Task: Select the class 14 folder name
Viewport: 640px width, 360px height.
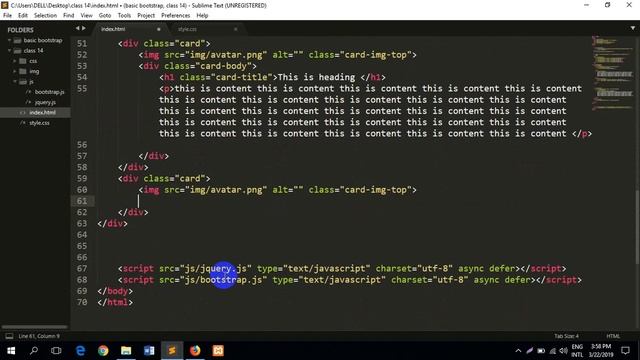Action: click(x=33, y=51)
